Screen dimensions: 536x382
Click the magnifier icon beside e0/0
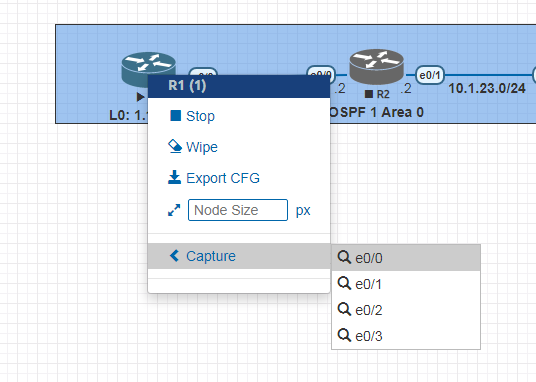click(344, 257)
